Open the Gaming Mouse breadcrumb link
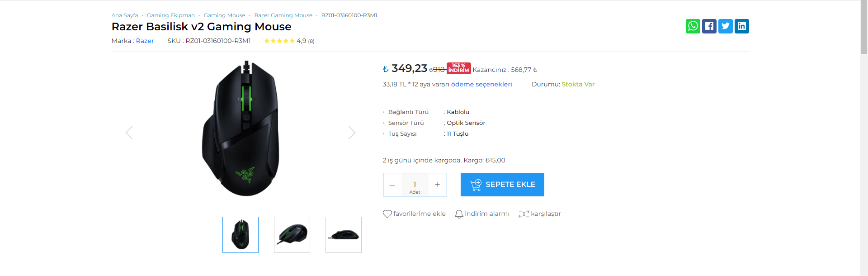 pos(225,15)
